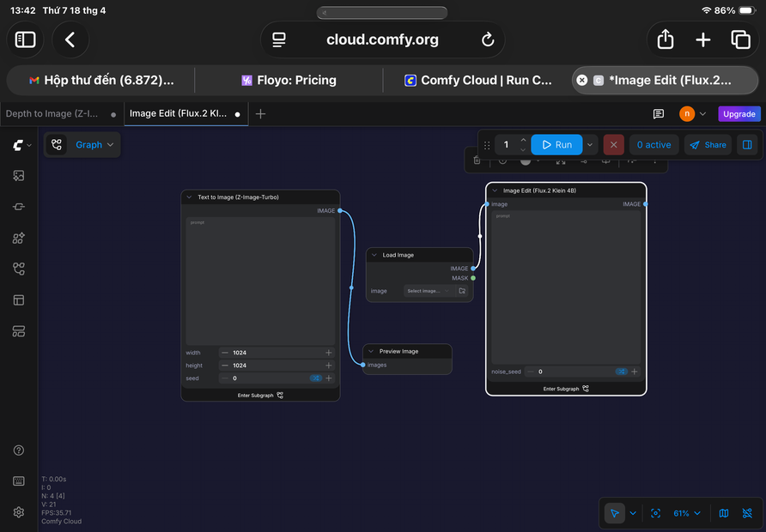Click the subgraph icon beside Graph breadcrumb
Viewport: 766px width, 532px height.
tap(57, 144)
